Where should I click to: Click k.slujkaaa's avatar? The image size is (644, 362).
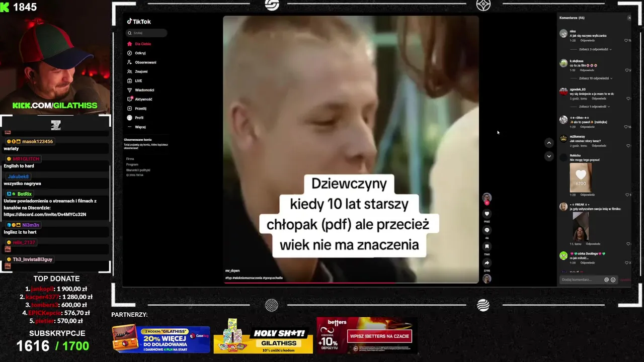563,63
